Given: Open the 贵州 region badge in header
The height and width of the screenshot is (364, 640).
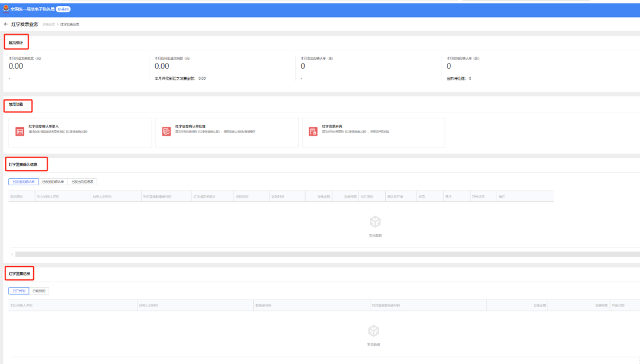Looking at the screenshot, I should pos(63,9).
